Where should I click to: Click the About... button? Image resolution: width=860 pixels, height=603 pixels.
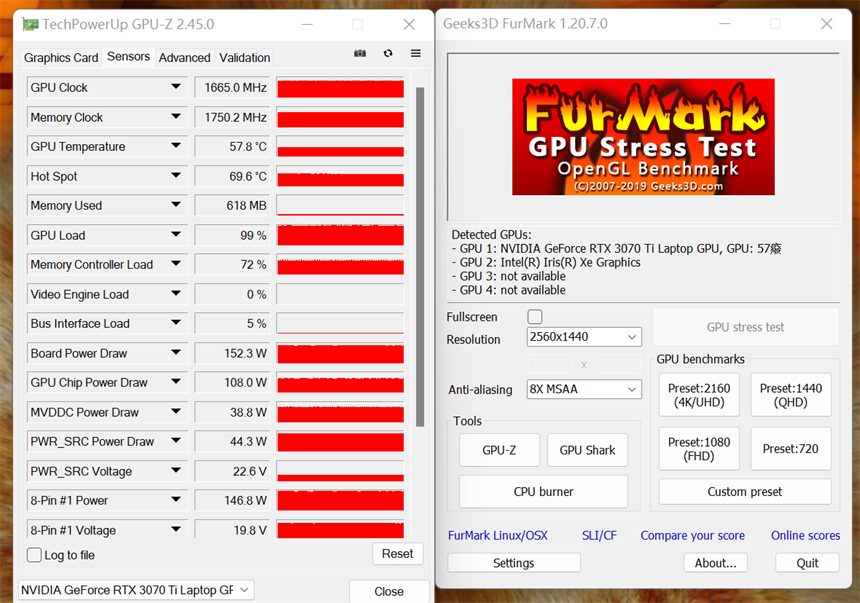716,563
